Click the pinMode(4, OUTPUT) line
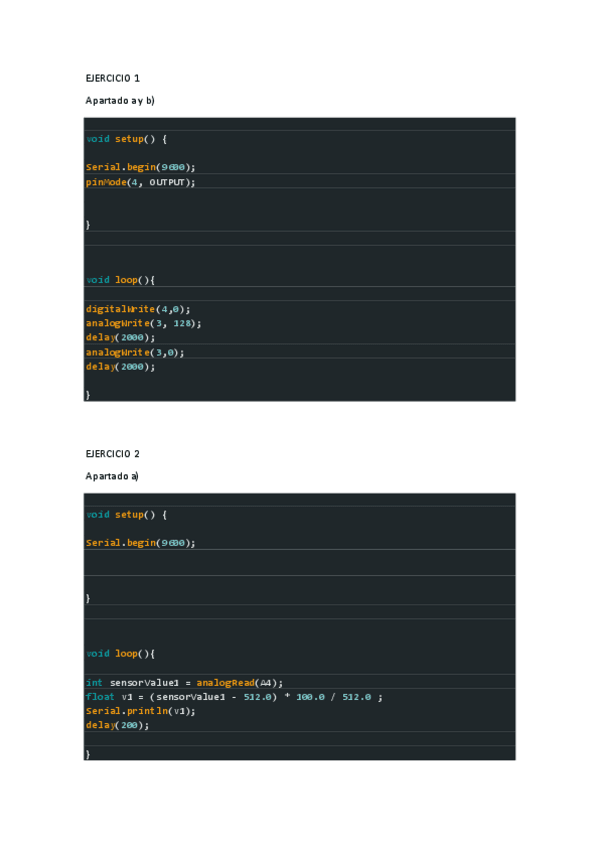Image resolution: width=600 pixels, height=848 pixels. (140, 182)
